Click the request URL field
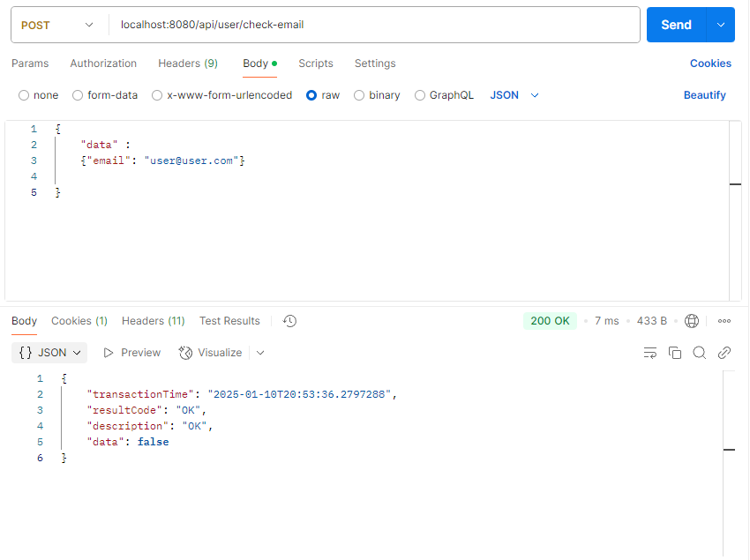Image resolution: width=750 pixels, height=560 pixels. point(376,25)
